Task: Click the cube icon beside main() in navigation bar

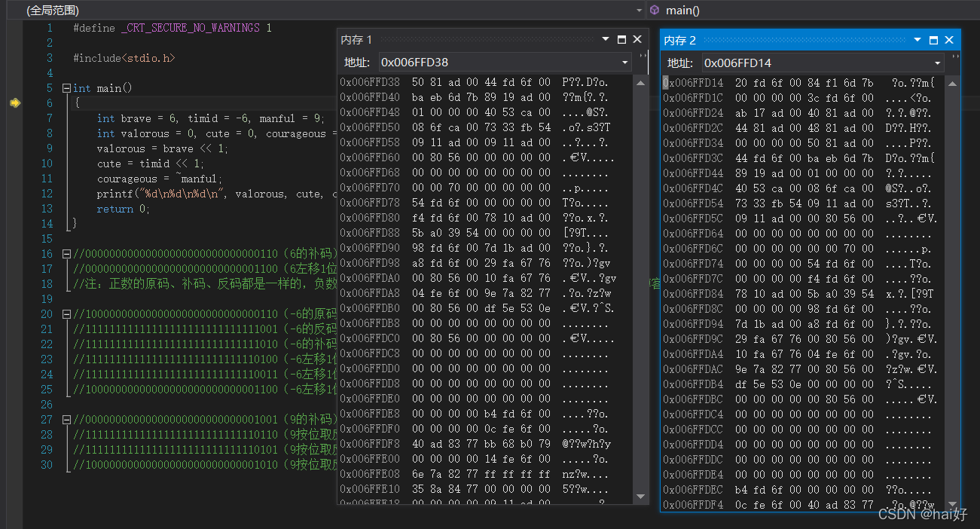Action: click(x=655, y=10)
